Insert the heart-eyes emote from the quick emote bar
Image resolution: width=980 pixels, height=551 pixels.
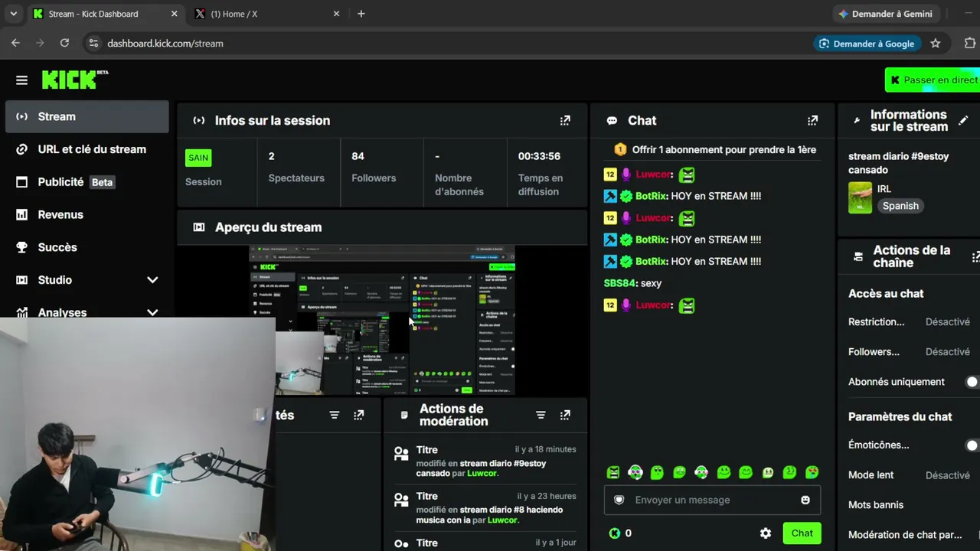(812, 473)
